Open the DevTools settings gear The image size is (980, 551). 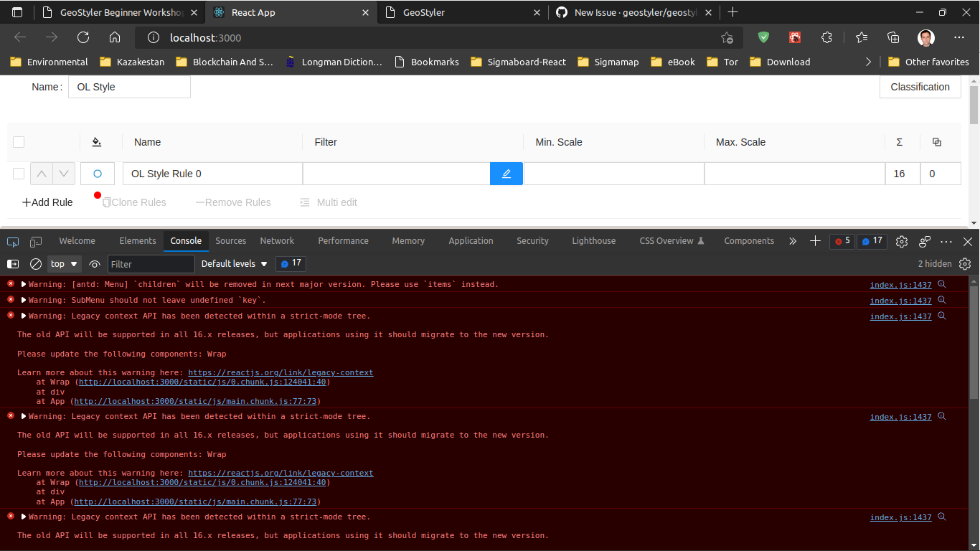tap(902, 242)
